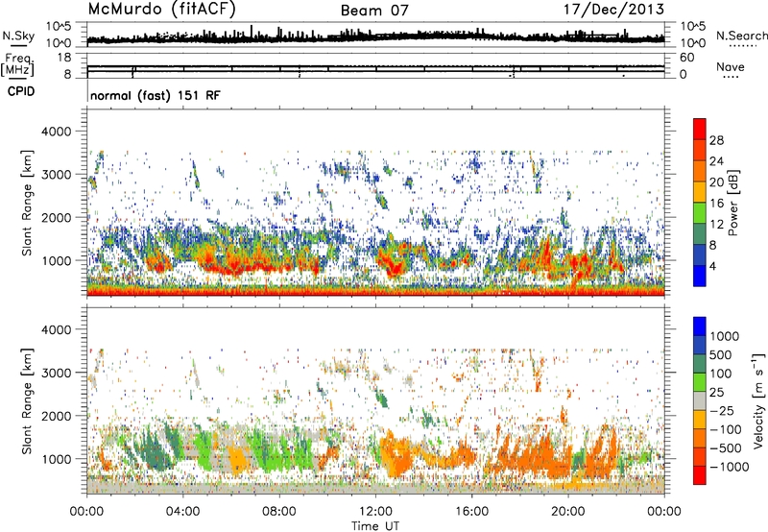
Task: Click the "-1000" tick on velocity colorbar
Action: coord(729,467)
